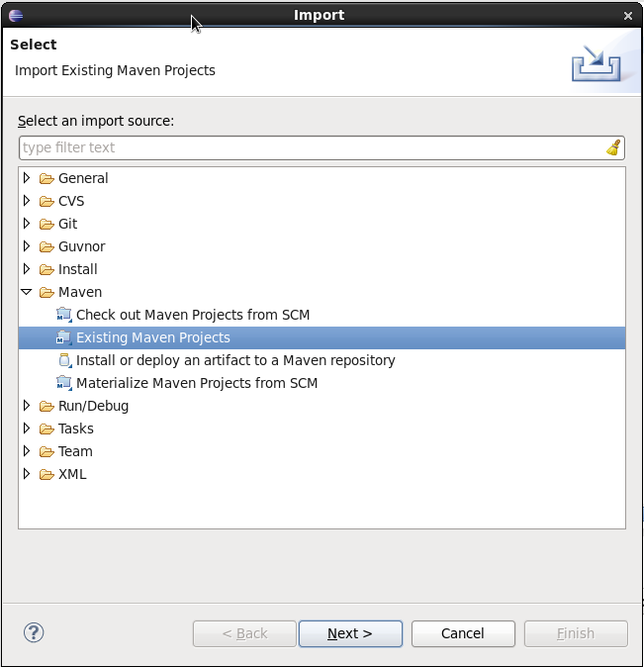Click the help question mark icon
Image resolution: width=644 pixels, height=667 pixels.
pyautogui.click(x=34, y=633)
